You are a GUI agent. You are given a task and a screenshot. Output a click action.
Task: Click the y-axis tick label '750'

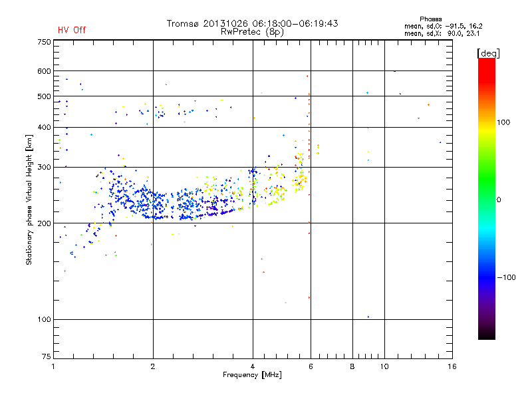(44, 42)
